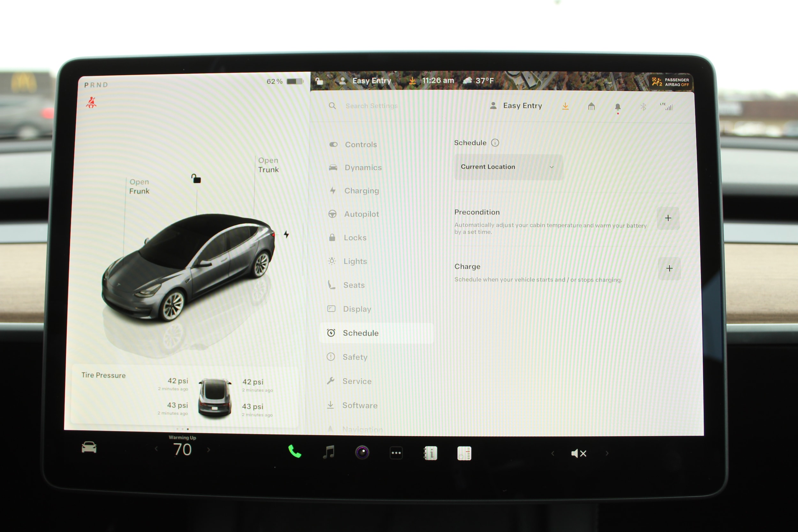Tap the Open Frunk label
798x532 pixels.
point(139,186)
